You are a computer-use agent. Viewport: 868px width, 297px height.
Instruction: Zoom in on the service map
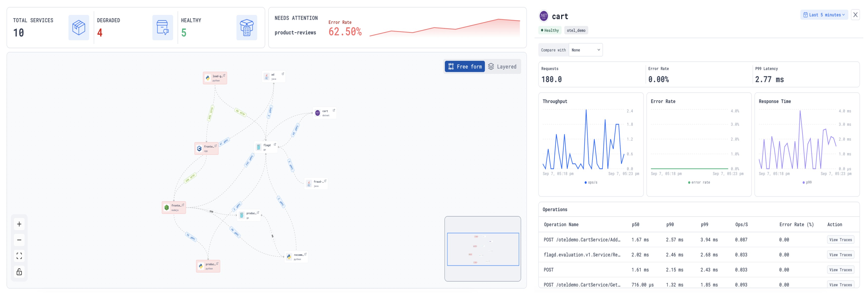(x=19, y=224)
